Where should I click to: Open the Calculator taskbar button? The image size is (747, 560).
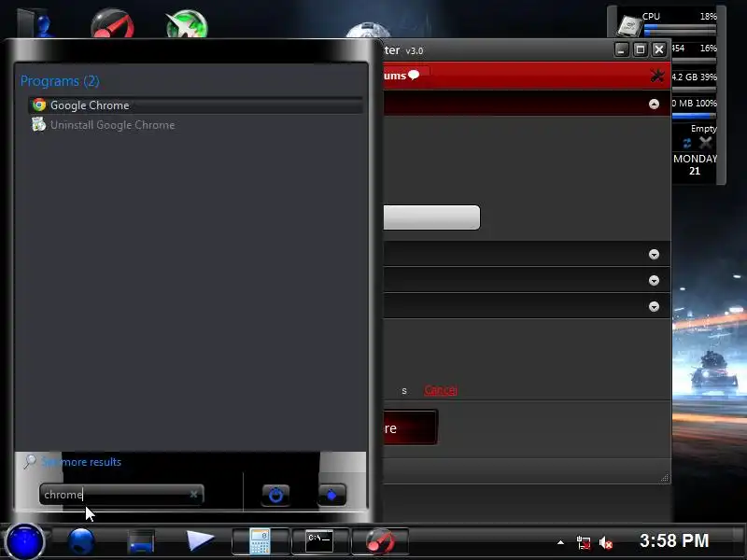click(261, 541)
